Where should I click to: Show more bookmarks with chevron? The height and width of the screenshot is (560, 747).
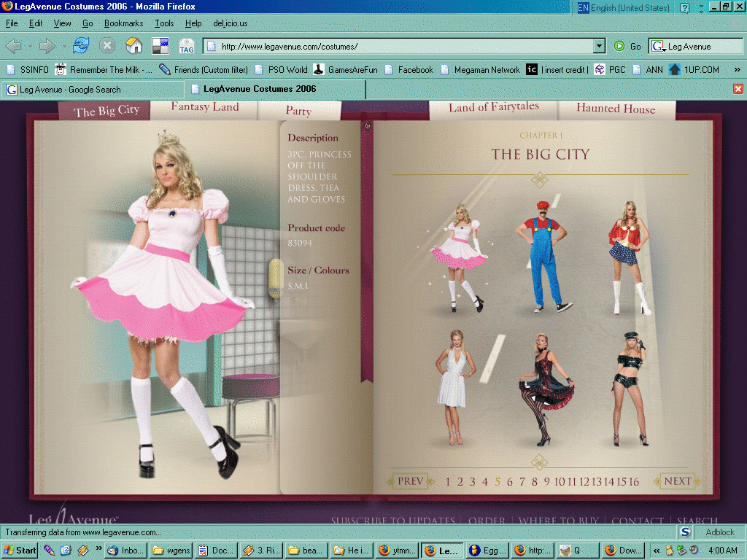pos(737,70)
